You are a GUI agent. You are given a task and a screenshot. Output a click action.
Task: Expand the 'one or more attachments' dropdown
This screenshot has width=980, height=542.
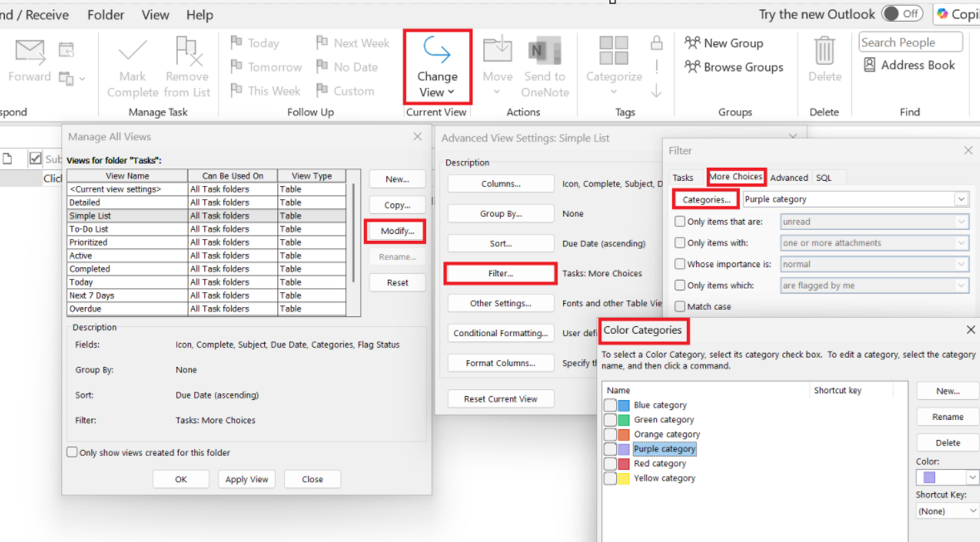click(x=961, y=243)
